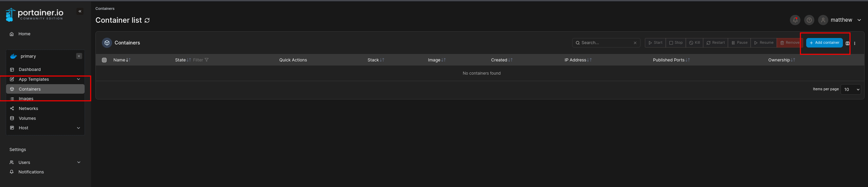This screenshot has height=187, width=868.
Task: Click the App Templates edit icon
Action: 12,79
